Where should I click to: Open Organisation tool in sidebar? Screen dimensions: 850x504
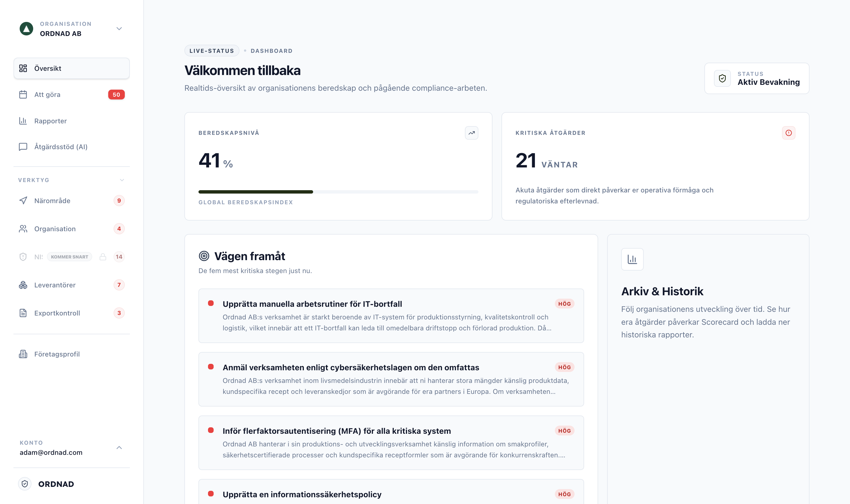pos(72,229)
